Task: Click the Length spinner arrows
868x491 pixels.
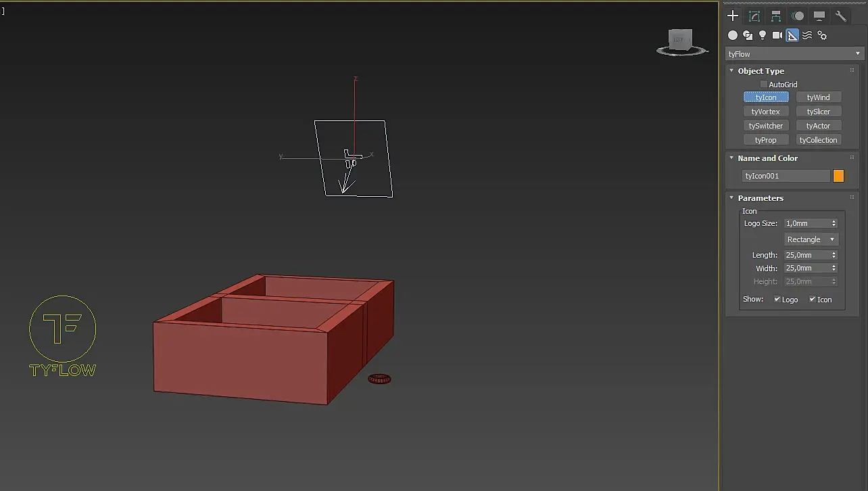Action: (834, 255)
